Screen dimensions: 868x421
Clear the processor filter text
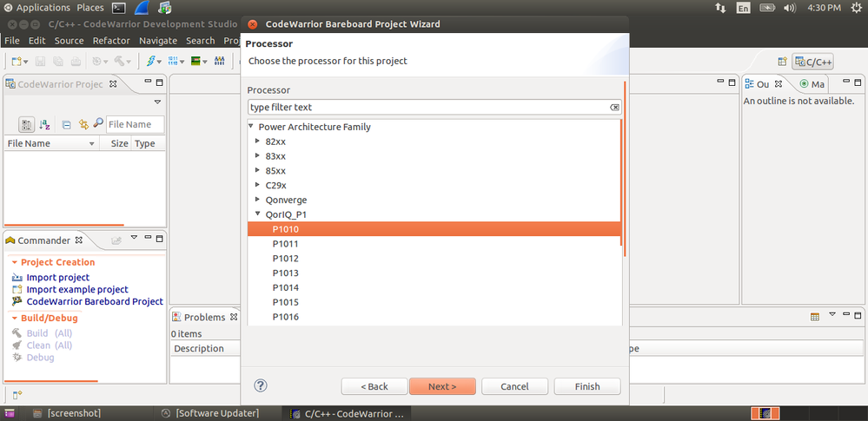pyautogui.click(x=614, y=108)
